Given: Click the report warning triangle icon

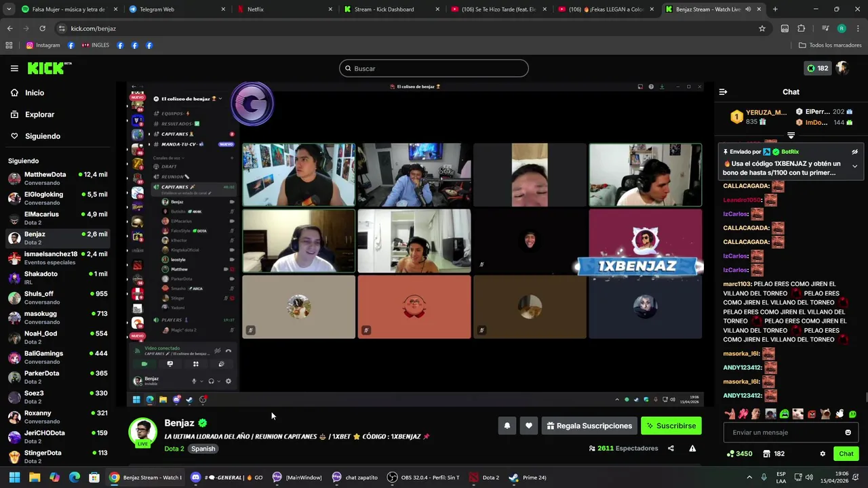Looking at the screenshot, I should click(692, 448).
